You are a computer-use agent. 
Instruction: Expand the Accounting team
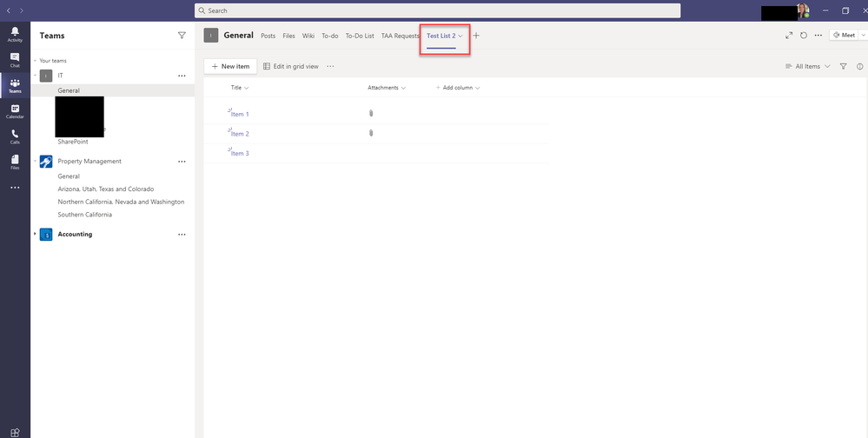pos(35,235)
